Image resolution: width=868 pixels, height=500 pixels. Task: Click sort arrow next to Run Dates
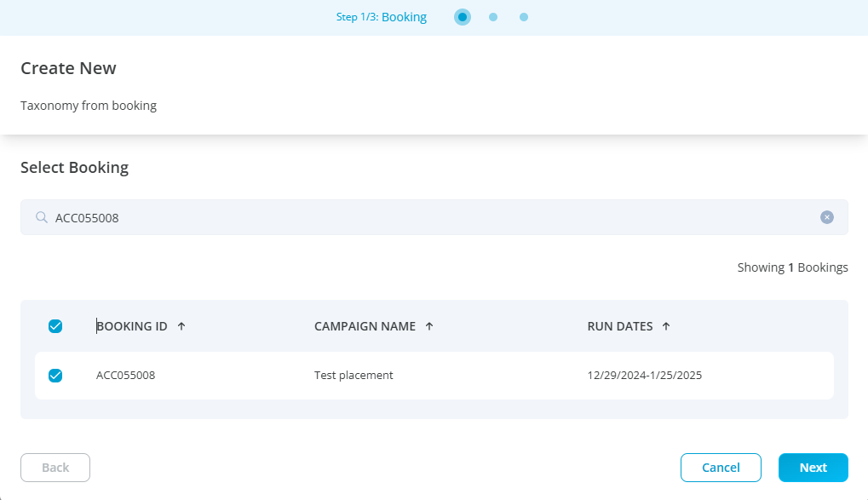(x=666, y=326)
